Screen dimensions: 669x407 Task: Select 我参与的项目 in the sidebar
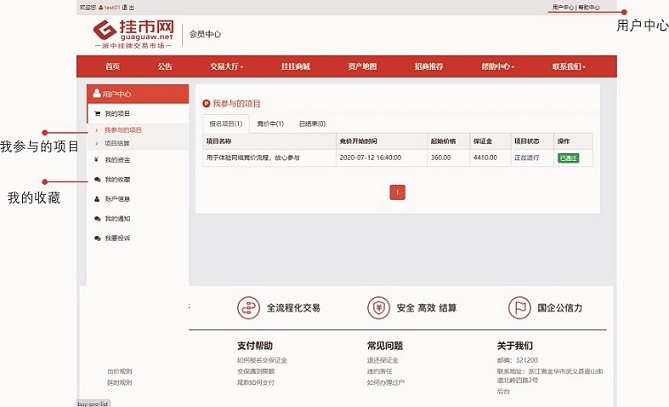coord(123,130)
